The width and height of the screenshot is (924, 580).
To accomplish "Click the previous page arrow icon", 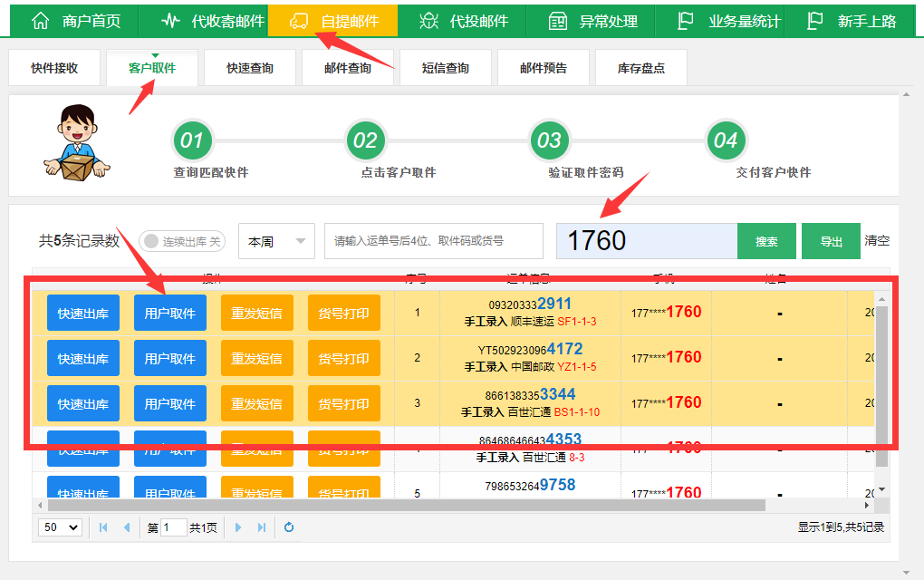I will (x=125, y=527).
